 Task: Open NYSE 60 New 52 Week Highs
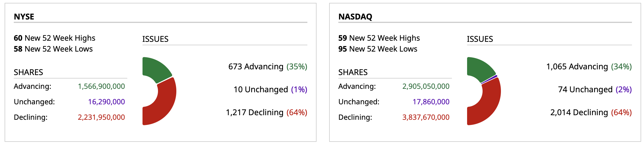tap(54, 38)
